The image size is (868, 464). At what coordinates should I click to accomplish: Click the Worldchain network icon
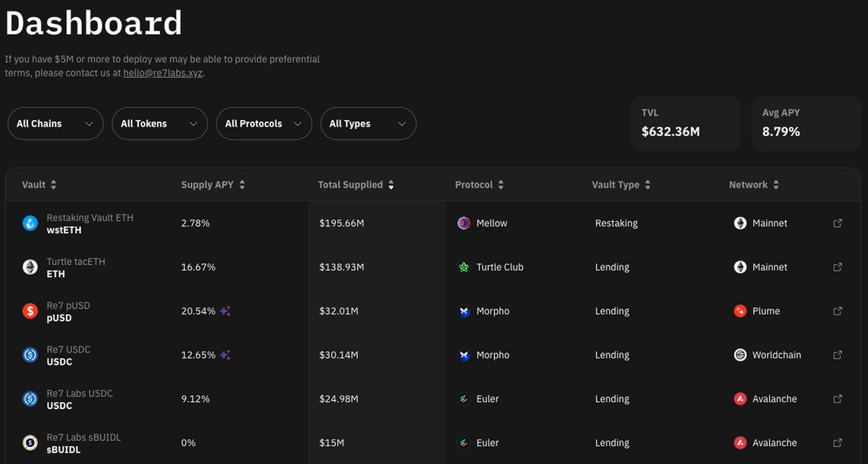coord(740,355)
